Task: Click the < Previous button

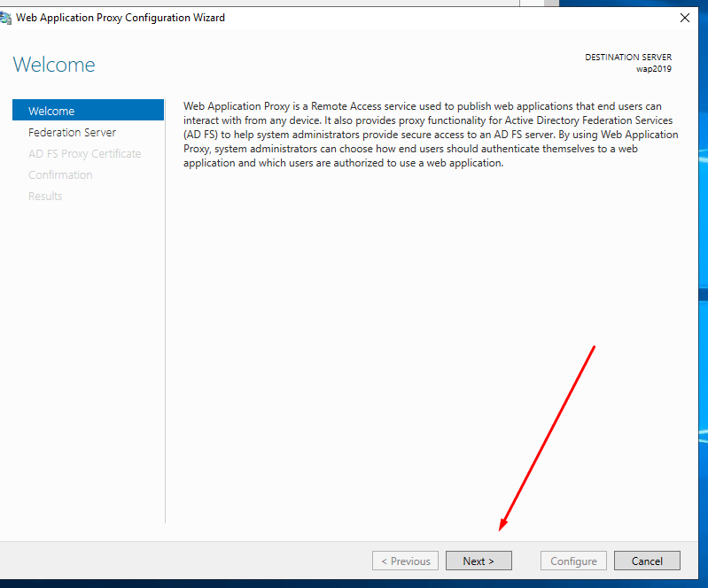Action: click(x=405, y=561)
